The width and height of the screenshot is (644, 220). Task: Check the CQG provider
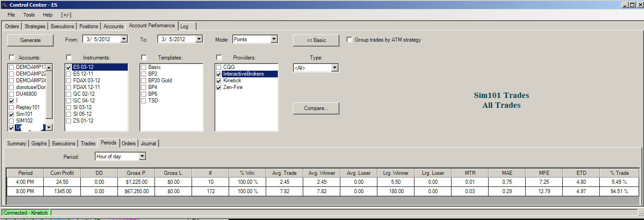[x=219, y=67]
